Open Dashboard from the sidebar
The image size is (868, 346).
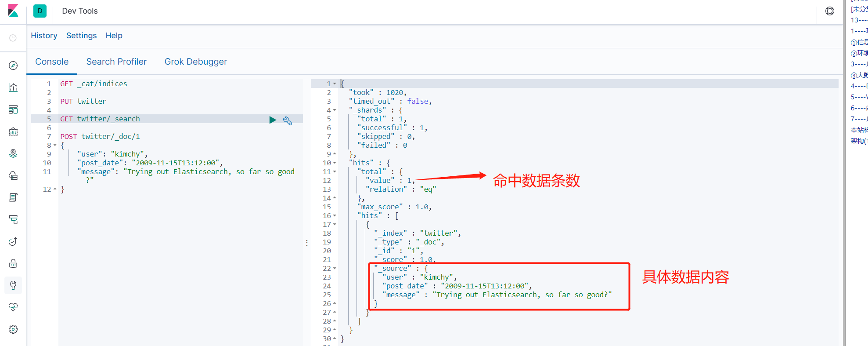coord(13,109)
